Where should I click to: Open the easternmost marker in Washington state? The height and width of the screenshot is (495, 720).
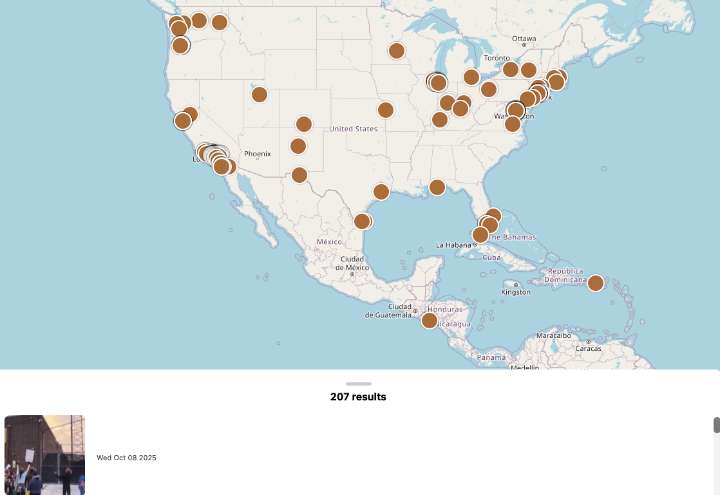pos(220,22)
